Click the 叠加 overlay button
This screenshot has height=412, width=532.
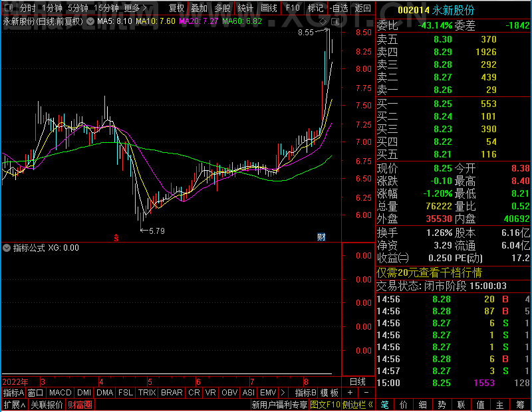199,8
